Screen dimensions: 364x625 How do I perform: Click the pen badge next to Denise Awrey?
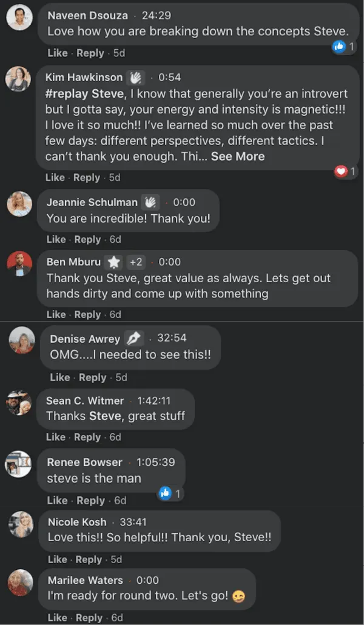tap(133, 339)
